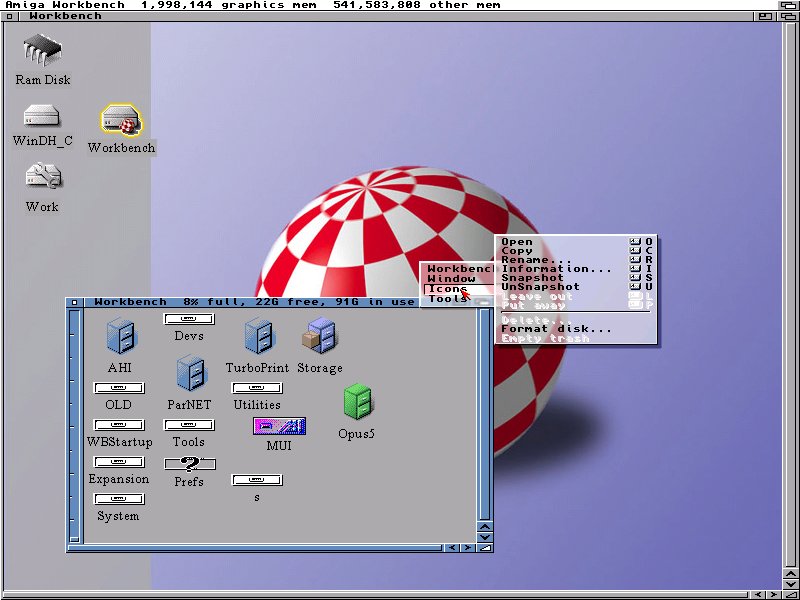Click the System drawer icon

pos(119,499)
